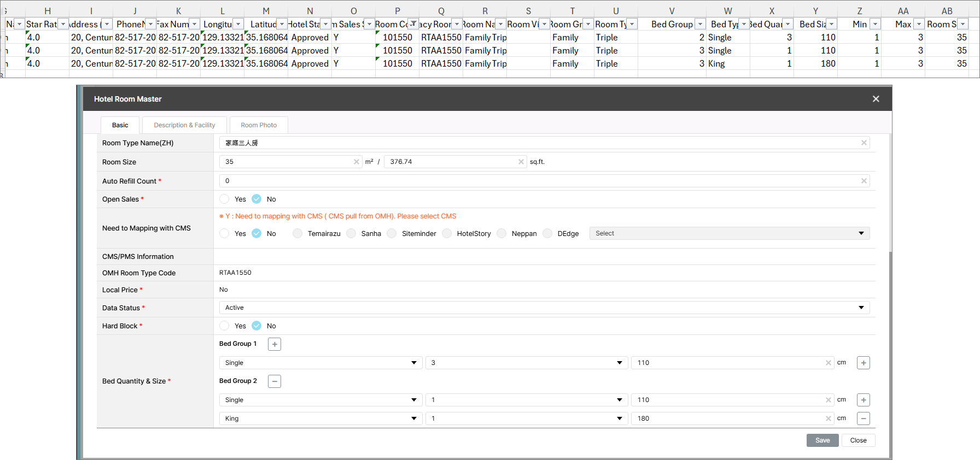Click the Close button at dialog bottom
The image size is (980, 460).
(x=858, y=440)
